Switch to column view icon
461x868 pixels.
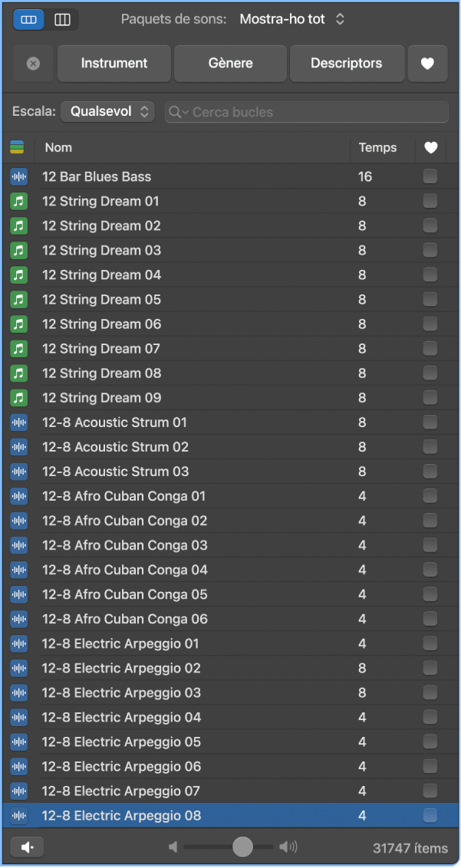62,19
